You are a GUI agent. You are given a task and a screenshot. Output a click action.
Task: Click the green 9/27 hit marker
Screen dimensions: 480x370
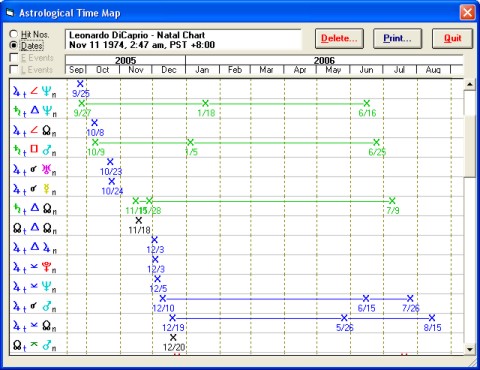click(82, 103)
